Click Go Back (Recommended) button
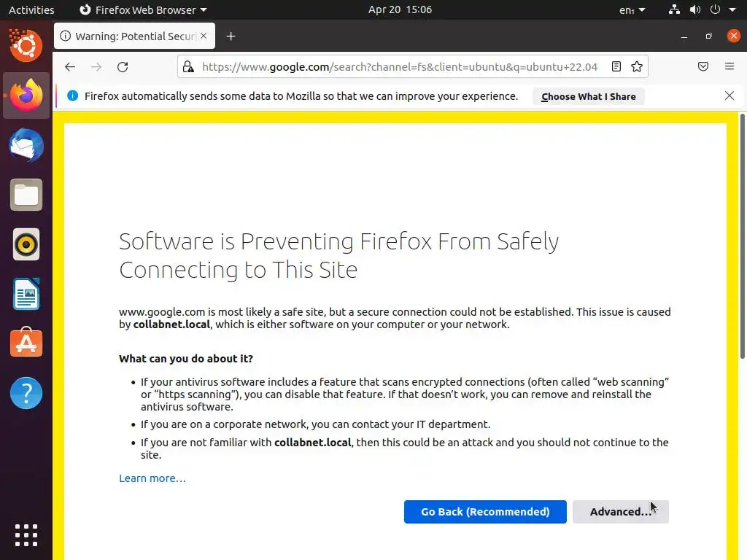This screenshot has width=747, height=560. click(485, 512)
